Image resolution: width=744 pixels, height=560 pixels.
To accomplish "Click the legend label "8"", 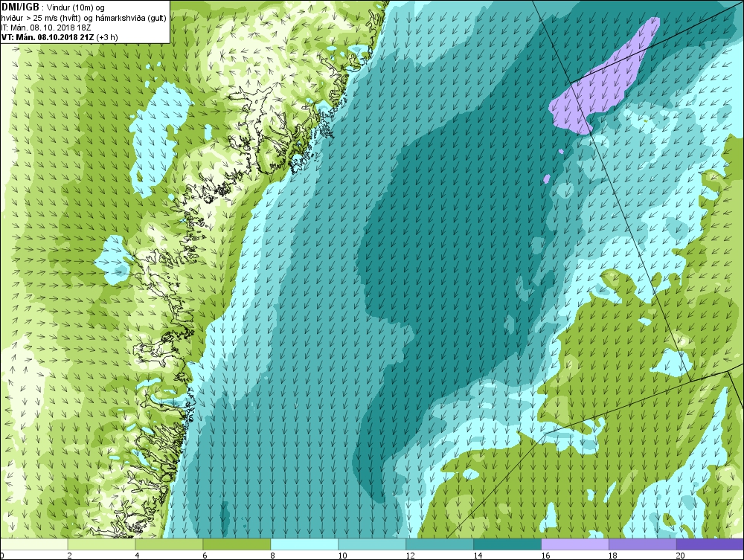I will pyautogui.click(x=273, y=556).
